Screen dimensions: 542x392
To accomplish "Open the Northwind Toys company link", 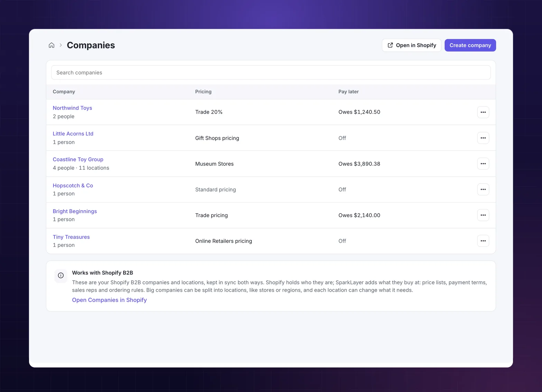I will [x=72, y=108].
